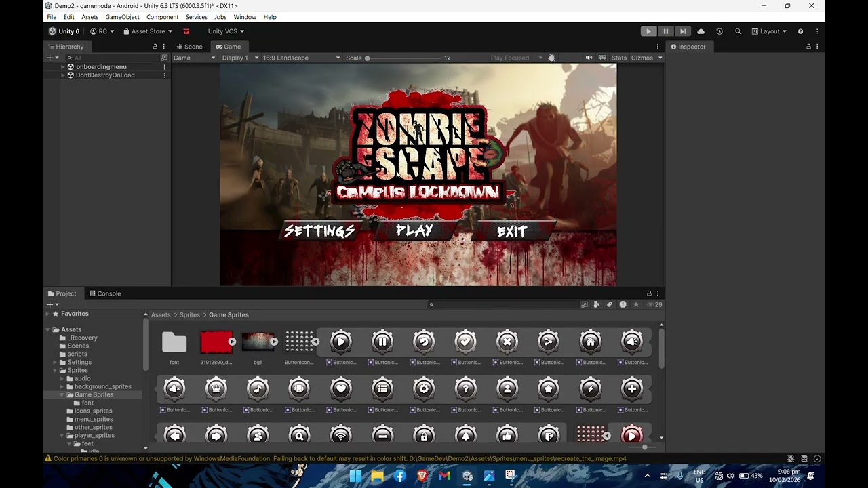The height and width of the screenshot is (488, 868).
Task: Open the Window menu
Action: pyautogui.click(x=245, y=17)
